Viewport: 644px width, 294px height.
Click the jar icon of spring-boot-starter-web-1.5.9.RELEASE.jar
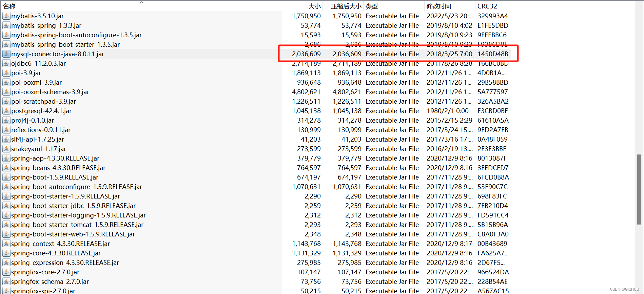click(x=6, y=234)
